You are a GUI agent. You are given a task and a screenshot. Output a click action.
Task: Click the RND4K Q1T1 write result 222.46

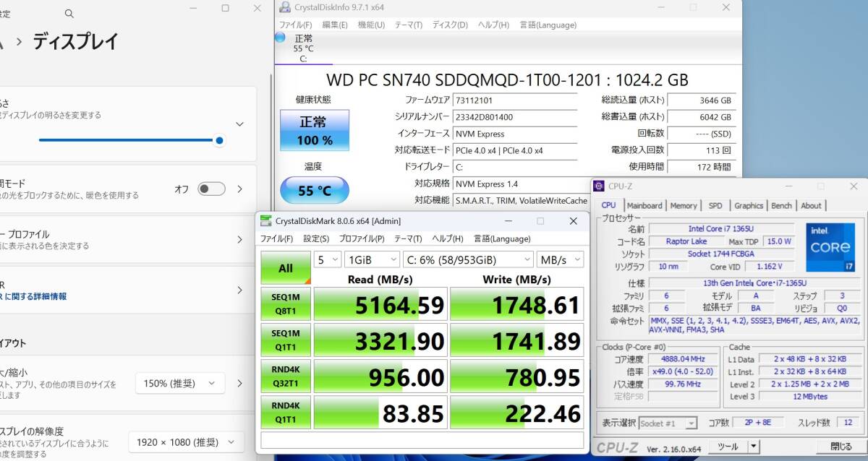[516, 413]
